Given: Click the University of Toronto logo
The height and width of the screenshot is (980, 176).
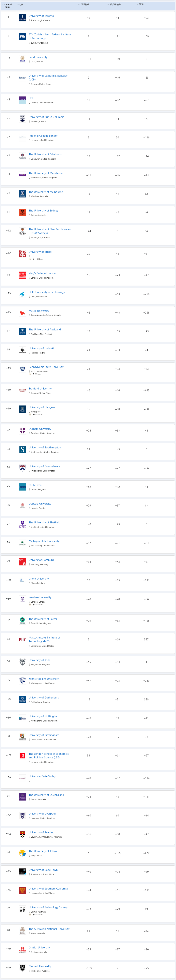Looking at the screenshot, I should (22, 18).
